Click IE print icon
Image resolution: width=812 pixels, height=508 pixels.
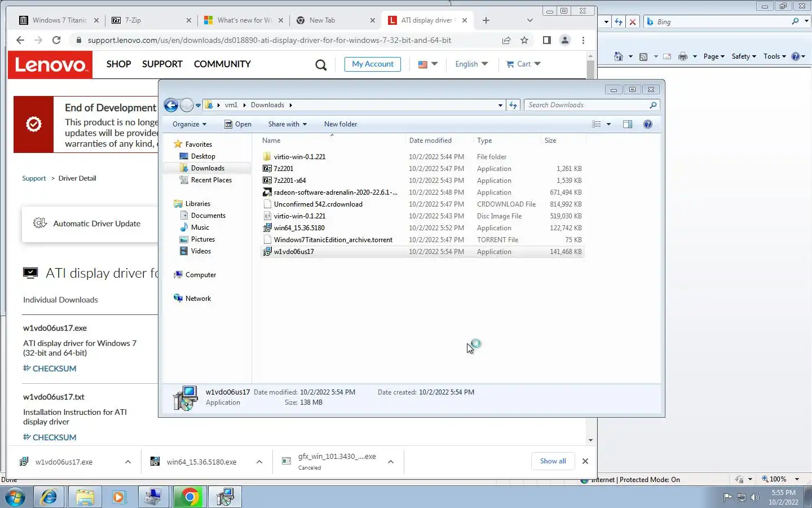tap(683, 56)
